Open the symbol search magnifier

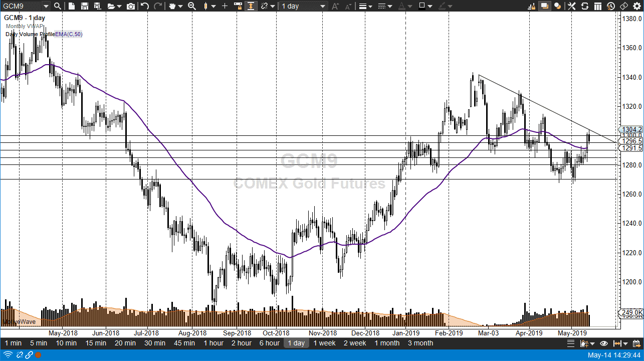pos(58,6)
